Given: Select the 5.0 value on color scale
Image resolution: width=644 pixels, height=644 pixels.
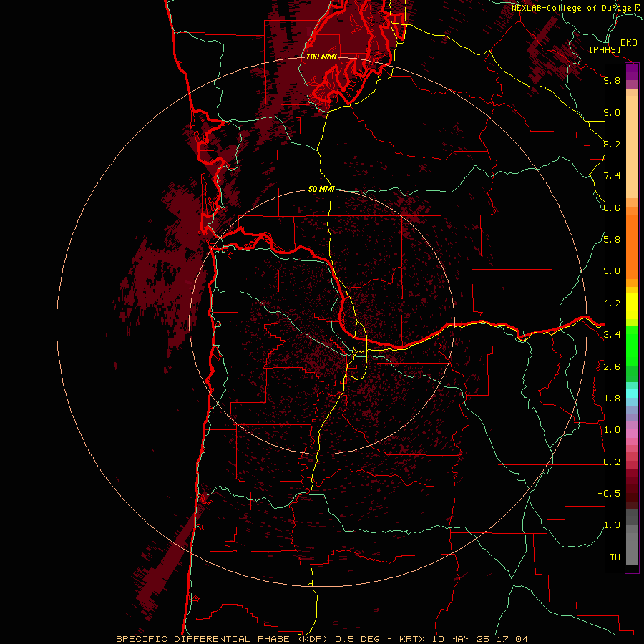Looking at the screenshot, I should [612, 271].
